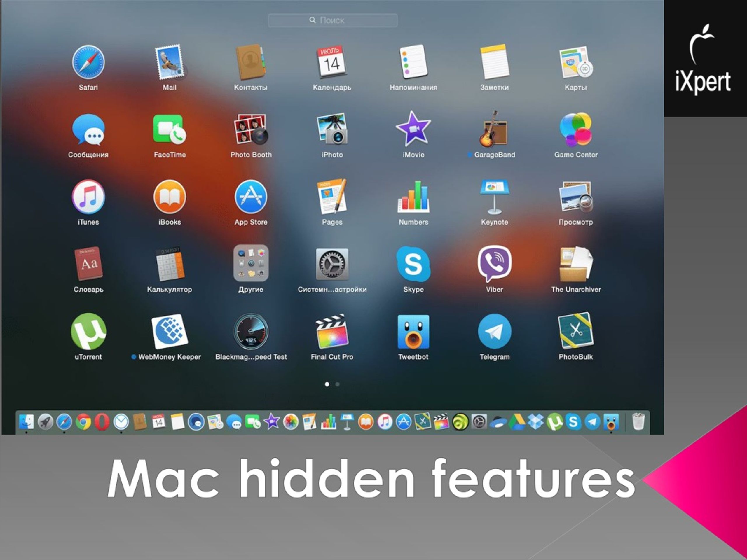
Task: Open Dropbox from the Dock
Action: pos(536,421)
